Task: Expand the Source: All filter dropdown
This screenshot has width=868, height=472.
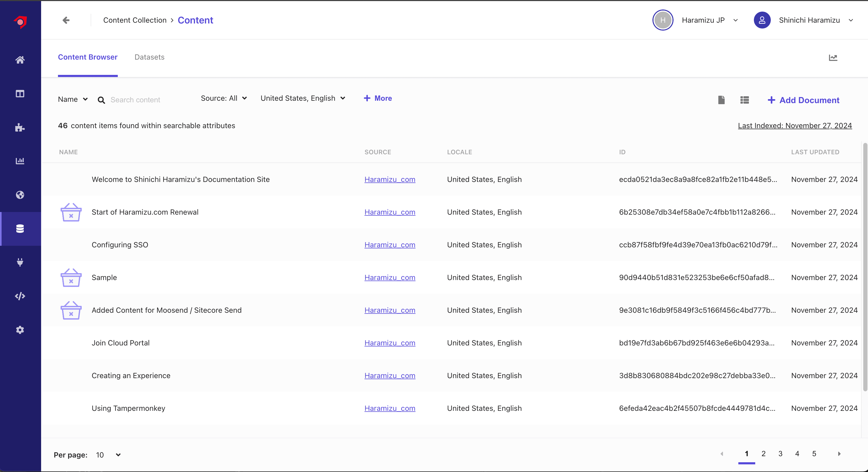Action: (224, 98)
